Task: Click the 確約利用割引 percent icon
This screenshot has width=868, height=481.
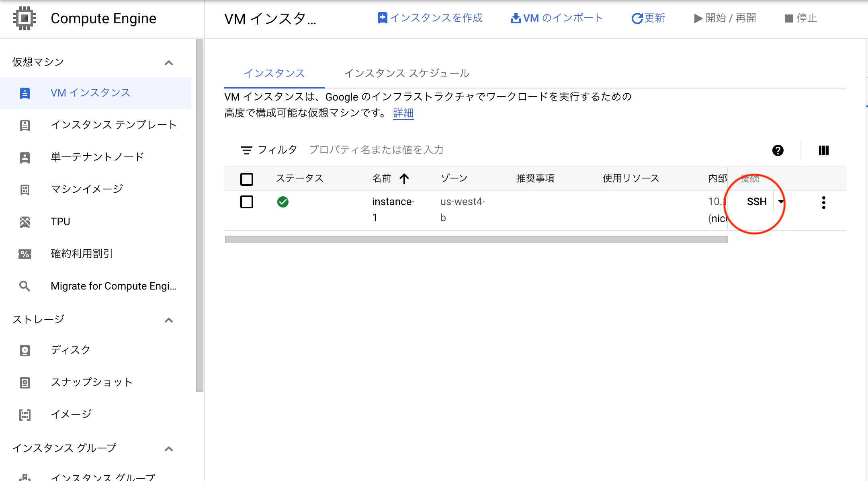Action: (25, 254)
